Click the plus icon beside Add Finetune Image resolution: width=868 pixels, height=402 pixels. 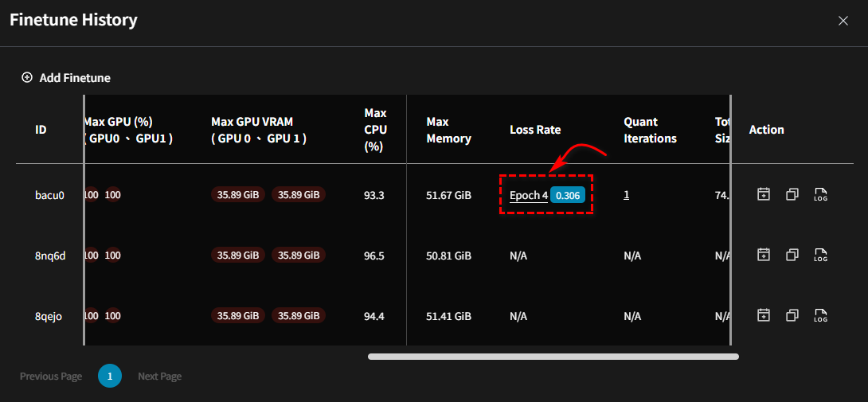27,78
